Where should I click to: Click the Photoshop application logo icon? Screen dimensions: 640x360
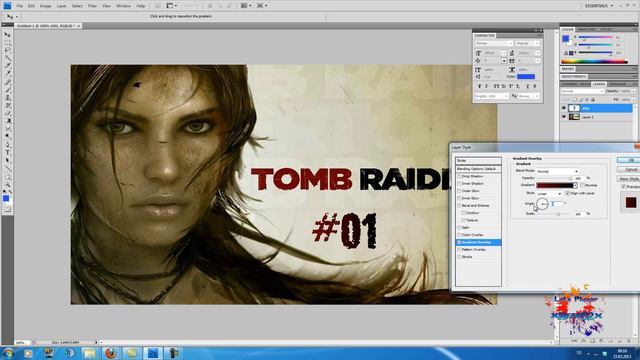point(7,6)
